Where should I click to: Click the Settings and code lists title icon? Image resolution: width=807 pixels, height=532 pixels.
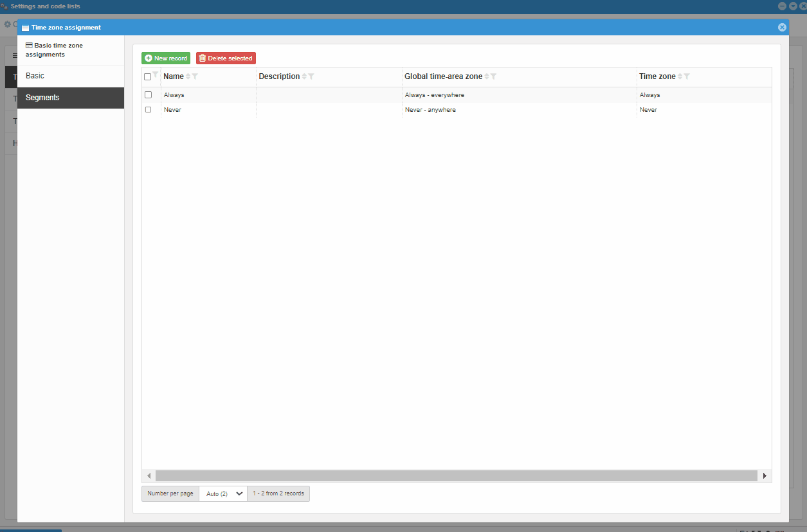5,6
